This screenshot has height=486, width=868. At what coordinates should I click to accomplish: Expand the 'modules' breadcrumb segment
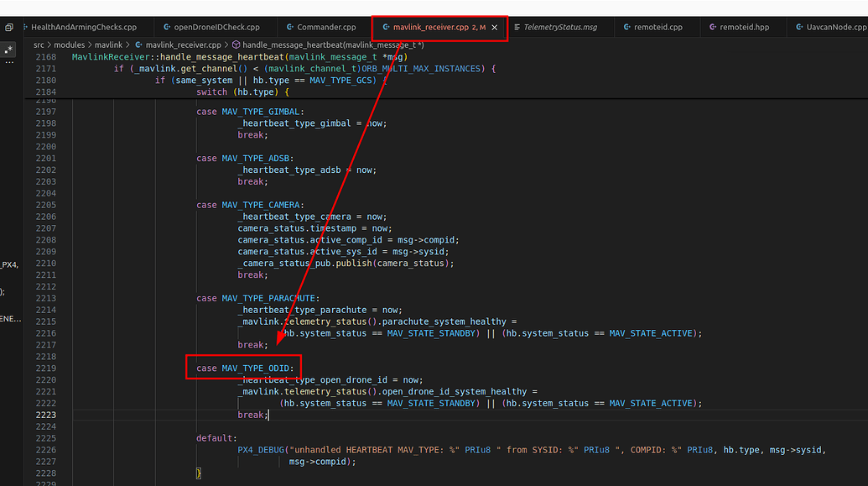pyautogui.click(x=70, y=44)
